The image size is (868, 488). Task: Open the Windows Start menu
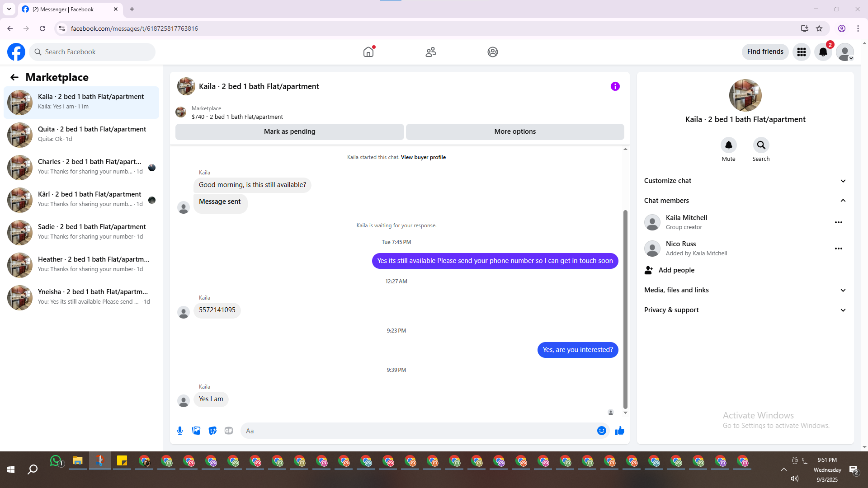click(x=11, y=470)
